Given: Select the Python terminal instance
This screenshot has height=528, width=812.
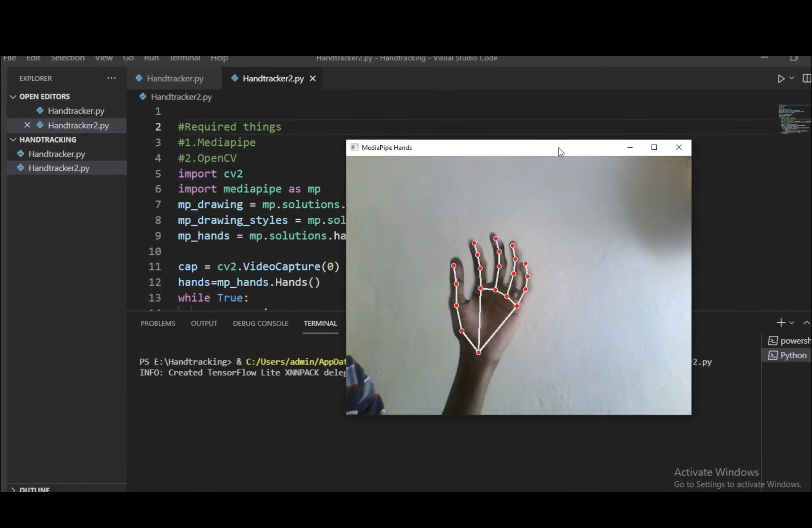Looking at the screenshot, I should 787,355.
